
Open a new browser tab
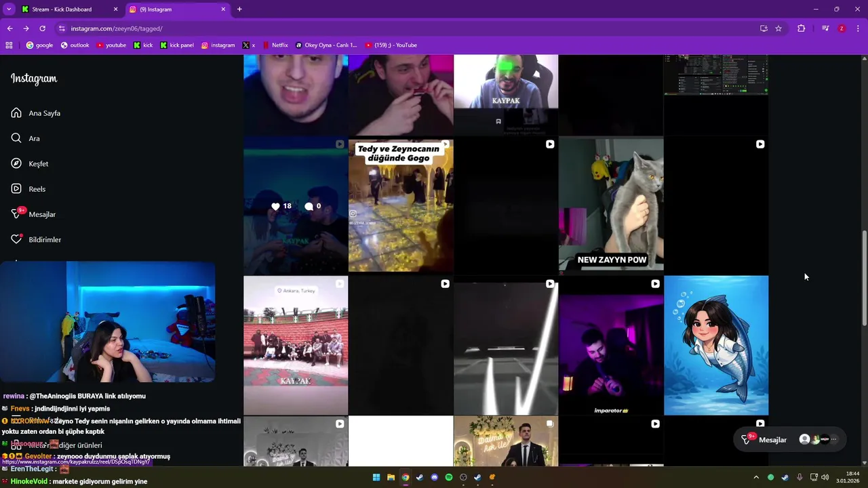pos(239,9)
